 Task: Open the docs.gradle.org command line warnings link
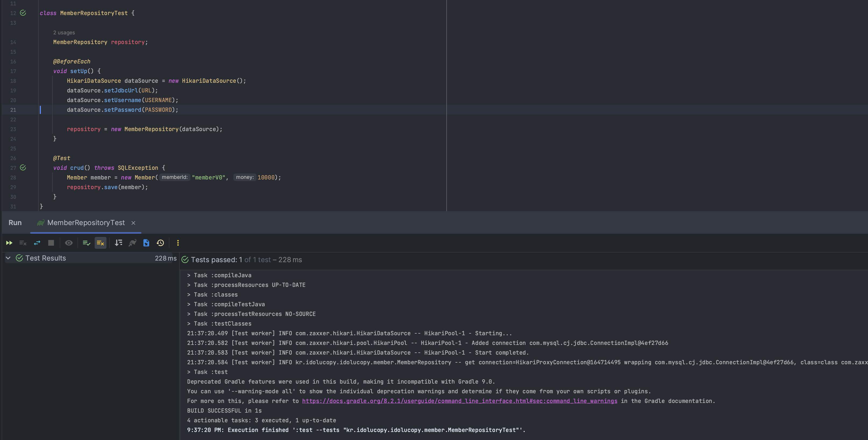tap(459, 401)
